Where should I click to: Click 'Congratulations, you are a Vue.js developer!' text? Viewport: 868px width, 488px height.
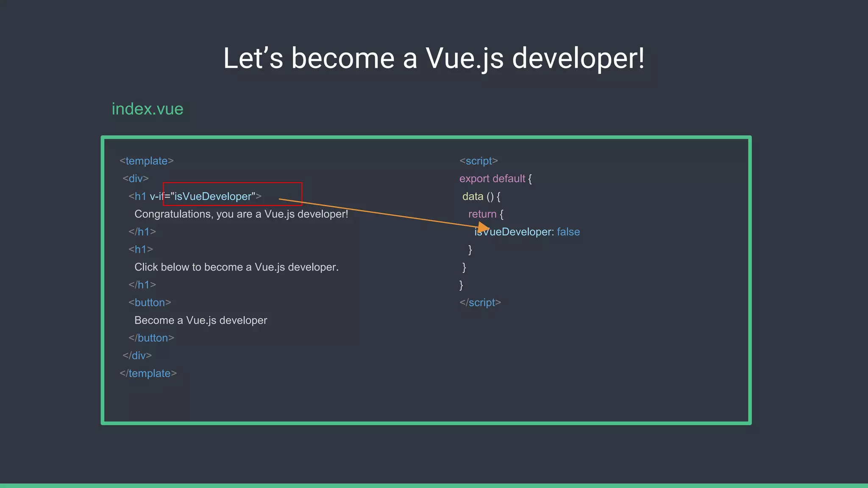coord(241,214)
